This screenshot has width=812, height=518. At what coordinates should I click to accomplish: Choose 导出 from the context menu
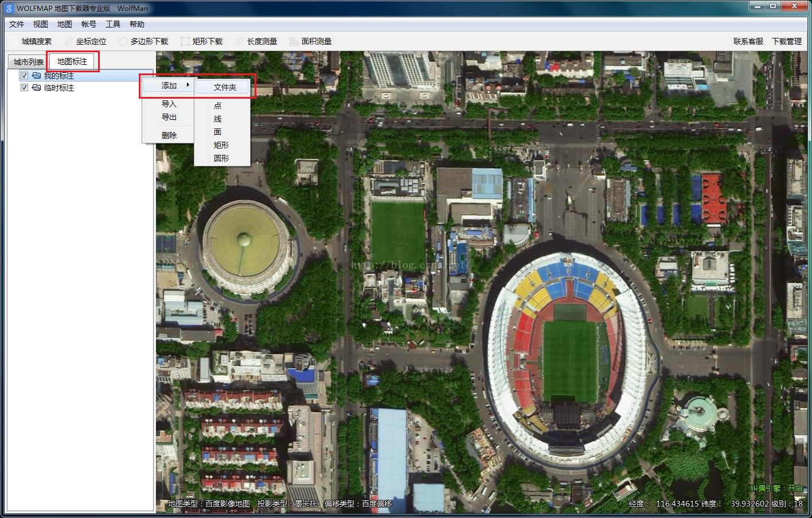[169, 117]
